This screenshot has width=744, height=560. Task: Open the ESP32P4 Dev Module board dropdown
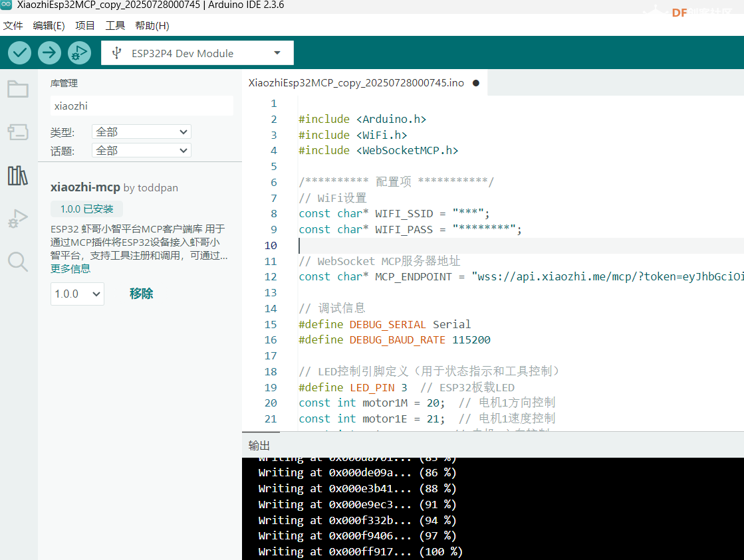[197, 53]
